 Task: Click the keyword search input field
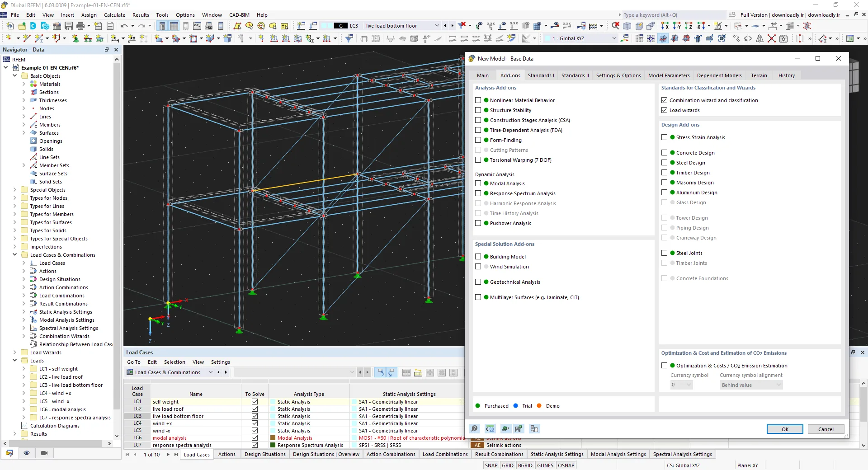click(x=673, y=15)
